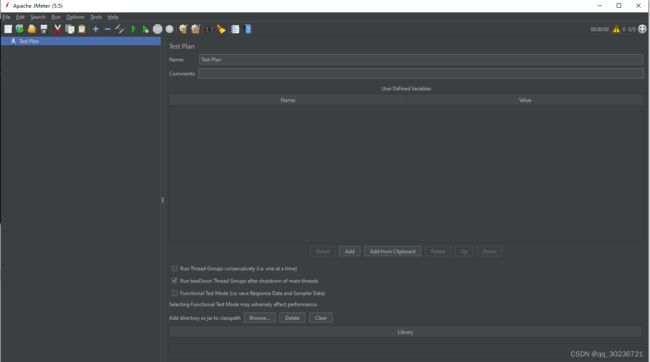Screen dimensions: 650x362
Task: Click the Value column header
Action: click(525, 100)
